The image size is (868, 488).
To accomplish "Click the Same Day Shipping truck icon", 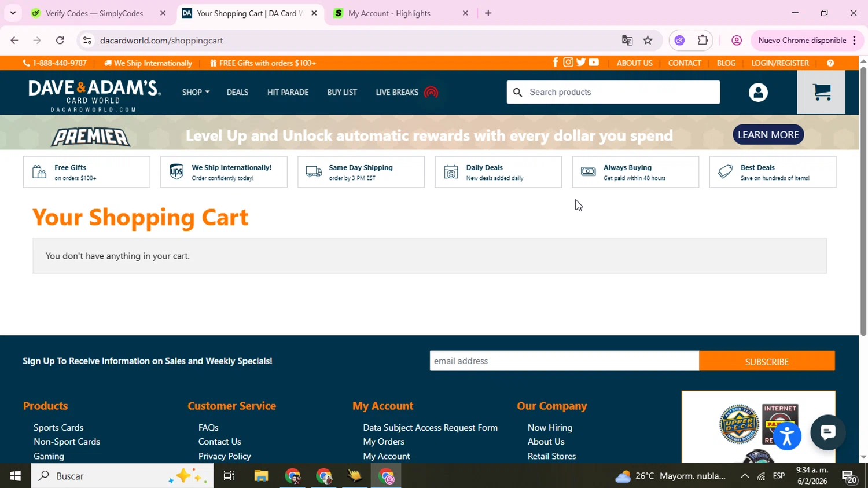I will [314, 172].
